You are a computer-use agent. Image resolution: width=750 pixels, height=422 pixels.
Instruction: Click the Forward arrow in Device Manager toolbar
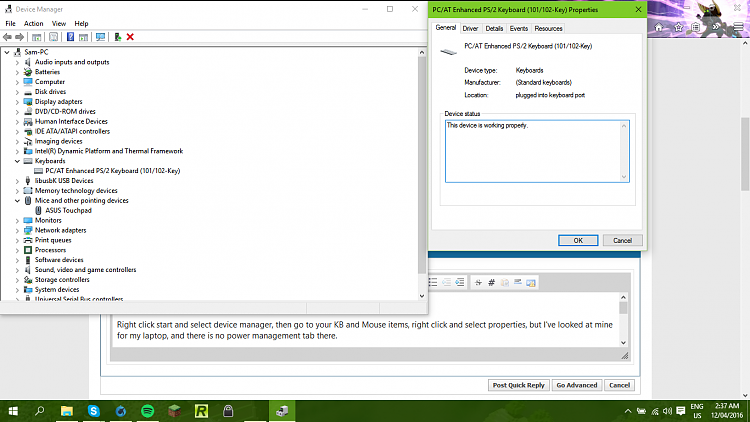click(20, 37)
